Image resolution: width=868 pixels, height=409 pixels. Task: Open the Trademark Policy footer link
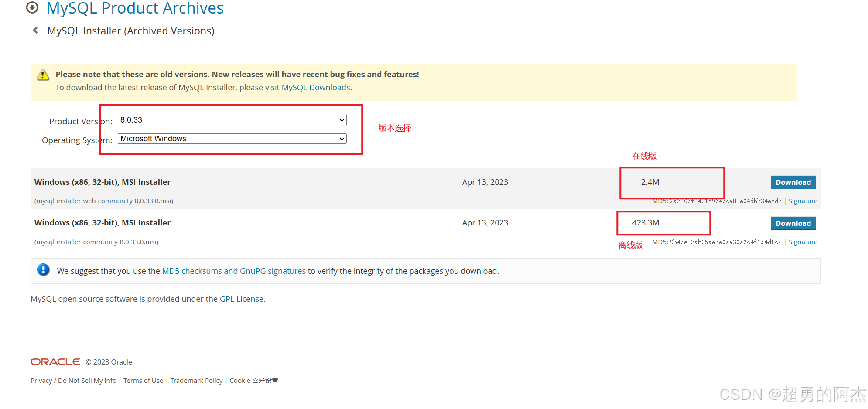pos(196,381)
